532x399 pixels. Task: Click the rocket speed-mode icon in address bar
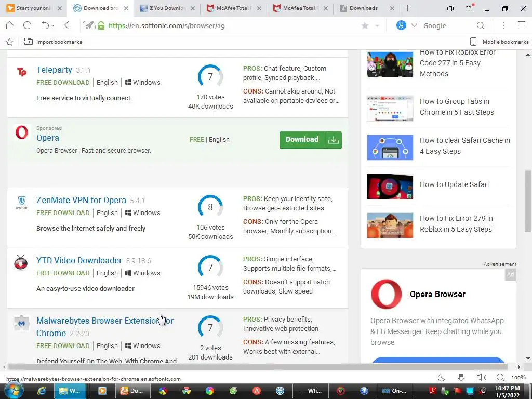click(x=89, y=25)
